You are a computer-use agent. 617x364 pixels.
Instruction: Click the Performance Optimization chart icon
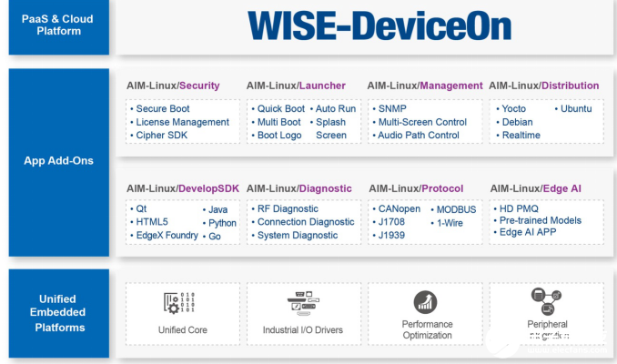point(425,302)
